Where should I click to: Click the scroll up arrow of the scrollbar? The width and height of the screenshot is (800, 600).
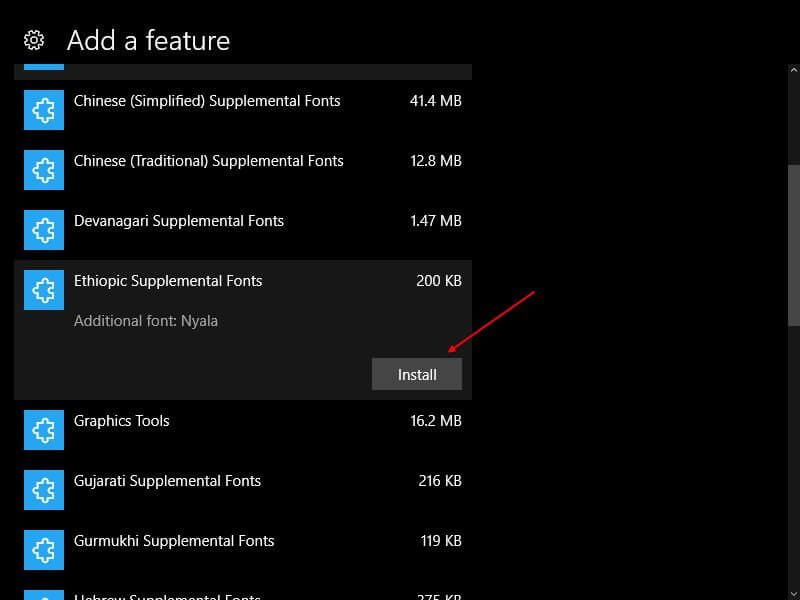[794, 70]
